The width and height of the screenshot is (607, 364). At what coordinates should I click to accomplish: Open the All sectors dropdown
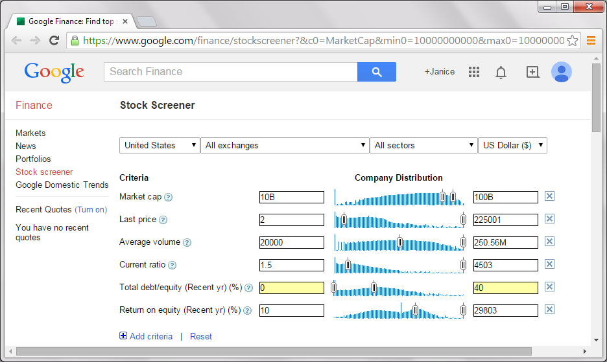click(423, 146)
